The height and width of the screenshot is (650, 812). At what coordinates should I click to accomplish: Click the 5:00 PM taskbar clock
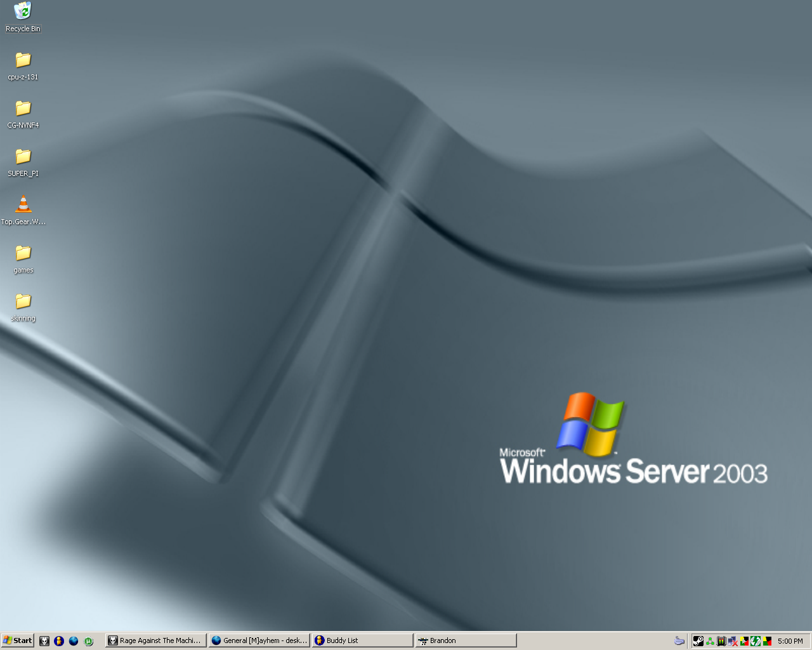click(790, 641)
